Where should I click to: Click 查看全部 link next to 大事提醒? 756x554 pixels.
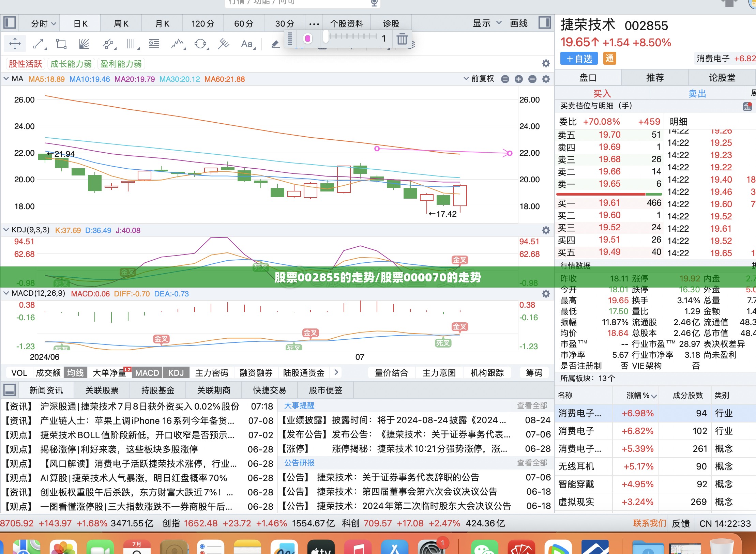[x=532, y=405]
